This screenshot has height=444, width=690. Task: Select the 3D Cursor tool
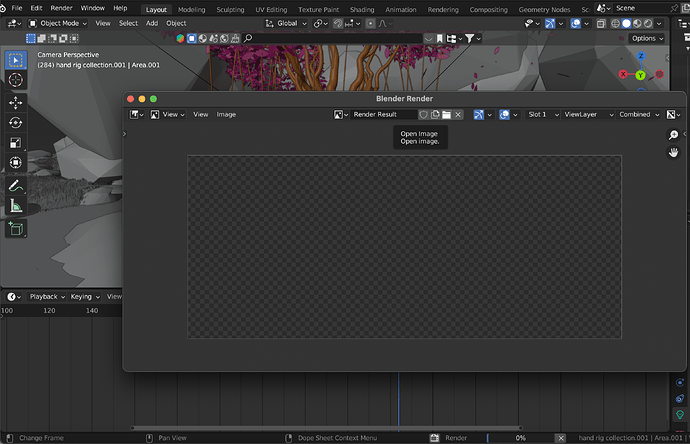click(x=16, y=80)
